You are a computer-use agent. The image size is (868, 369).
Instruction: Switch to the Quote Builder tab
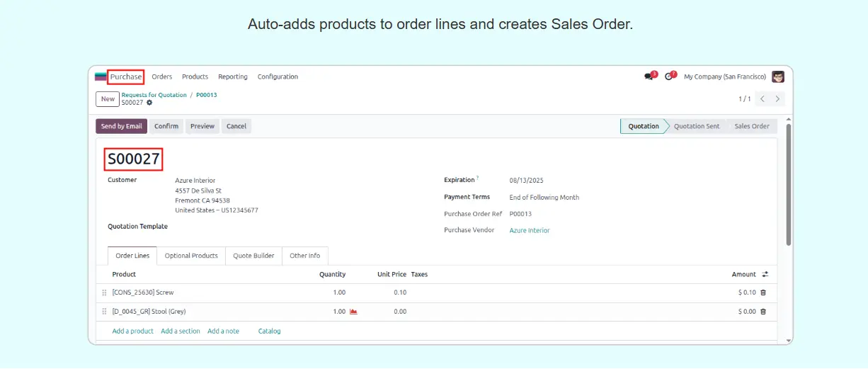click(253, 256)
